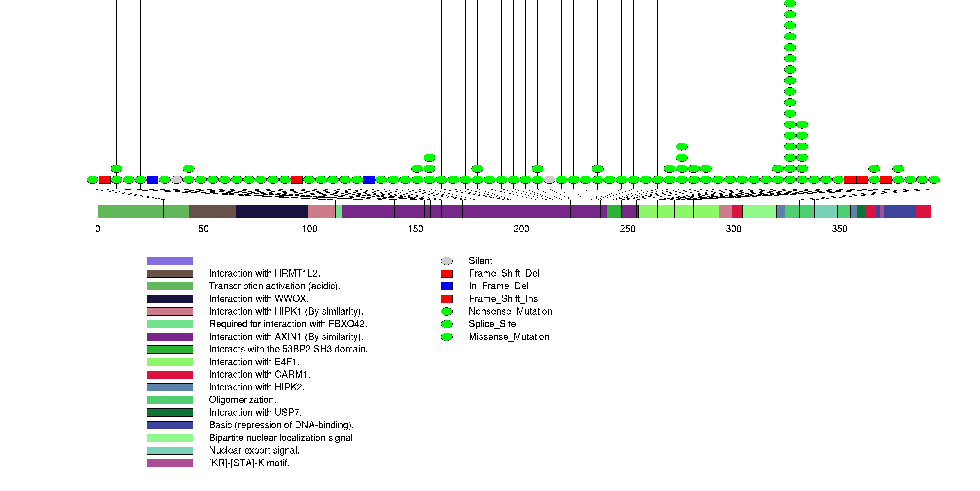This screenshot has height=491, width=980.
Task: Click the unlabeled violet legend swatch at top
Action: point(170,261)
